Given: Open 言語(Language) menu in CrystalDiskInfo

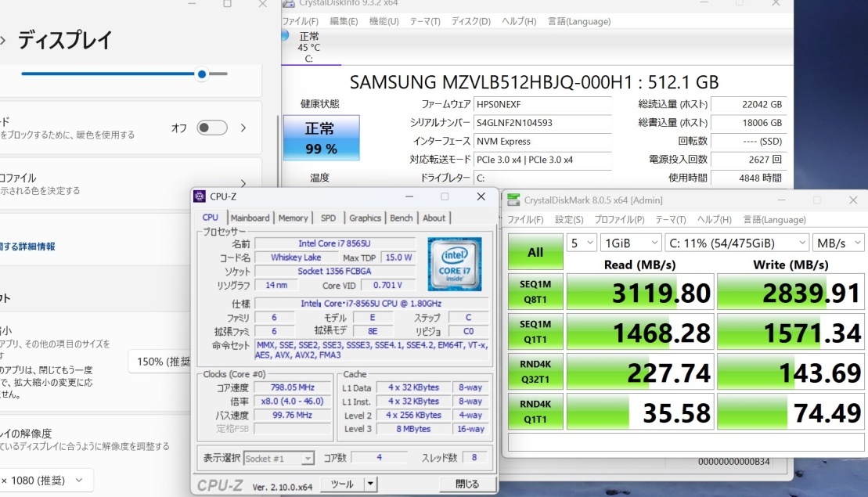Looking at the screenshot, I should [579, 22].
